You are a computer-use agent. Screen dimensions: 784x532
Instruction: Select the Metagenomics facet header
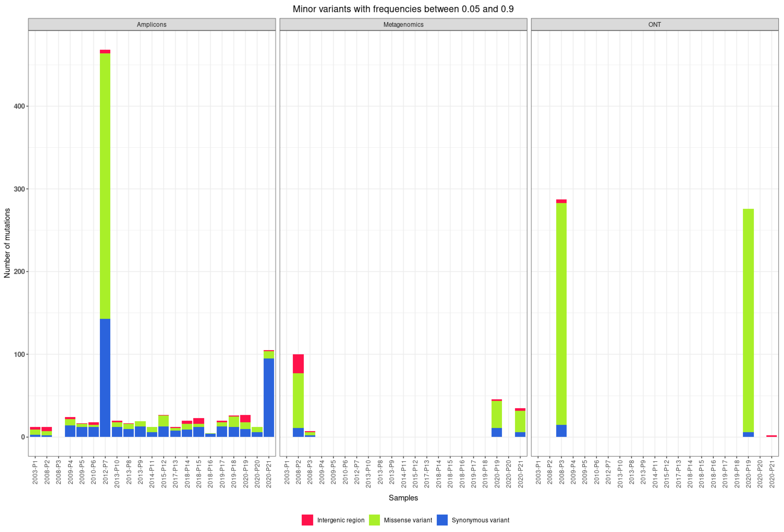(x=403, y=25)
